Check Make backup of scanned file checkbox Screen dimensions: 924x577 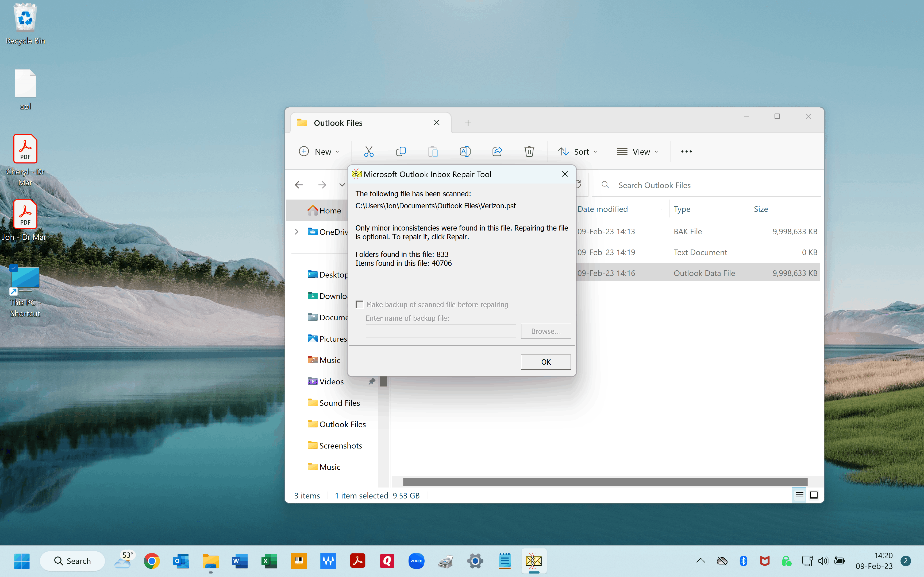[359, 305]
